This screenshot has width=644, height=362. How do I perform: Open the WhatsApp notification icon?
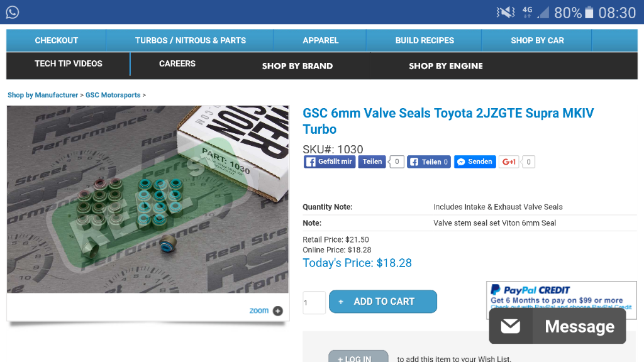(x=13, y=13)
